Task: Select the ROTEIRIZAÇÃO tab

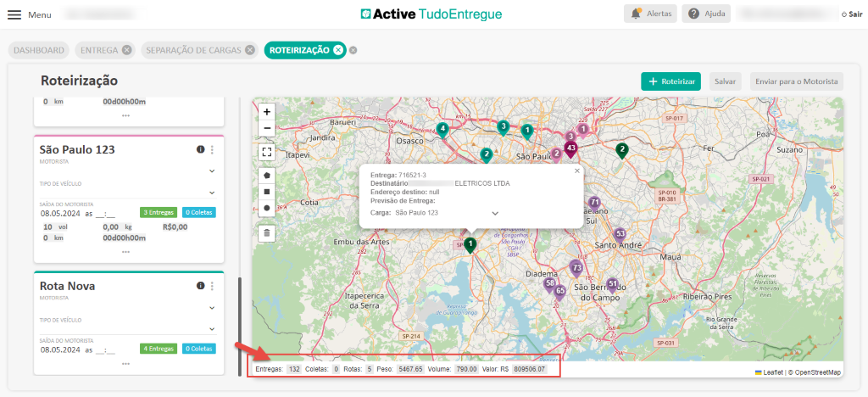Action: [299, 50]
